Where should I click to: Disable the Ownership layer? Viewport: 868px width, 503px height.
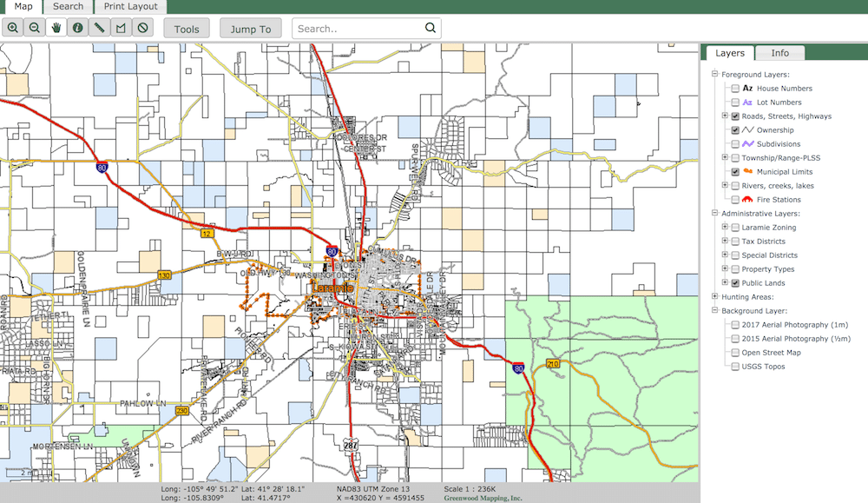[x=734, y=129]
